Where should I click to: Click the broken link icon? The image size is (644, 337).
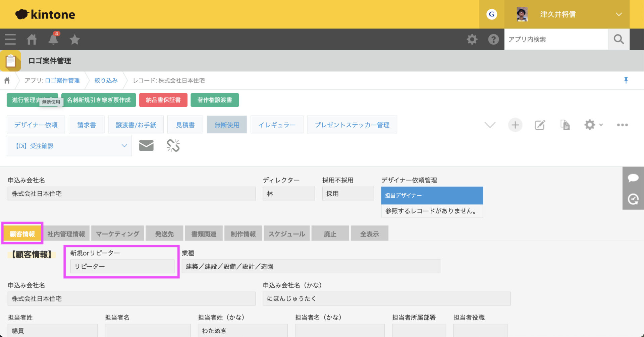pos(173,146)
